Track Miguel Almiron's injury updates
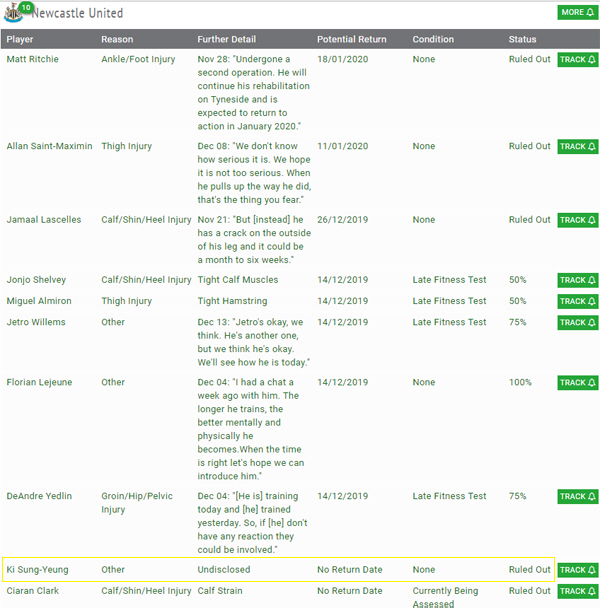600x608 pixels. click(578, 301)
